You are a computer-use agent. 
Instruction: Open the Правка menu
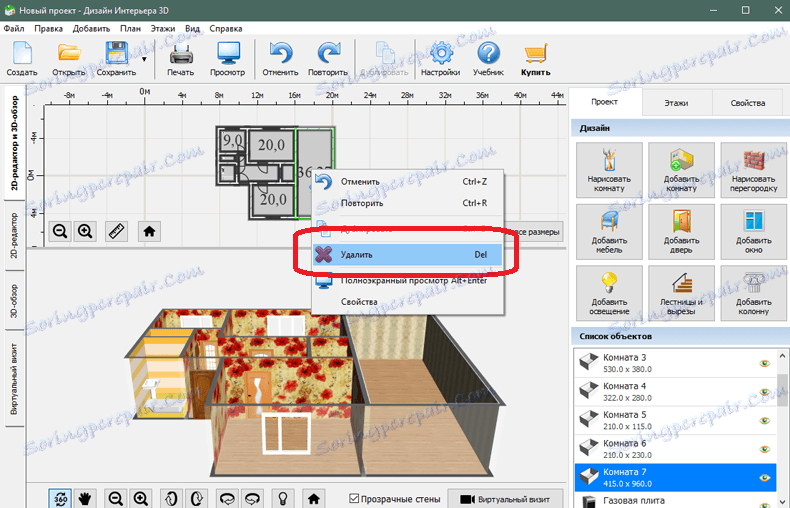coord(48,29)
